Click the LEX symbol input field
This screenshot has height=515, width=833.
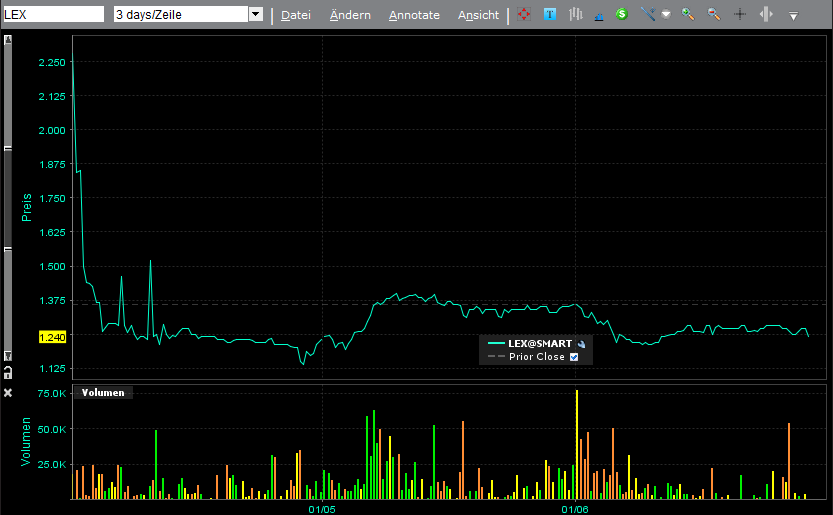coord(53,14)
